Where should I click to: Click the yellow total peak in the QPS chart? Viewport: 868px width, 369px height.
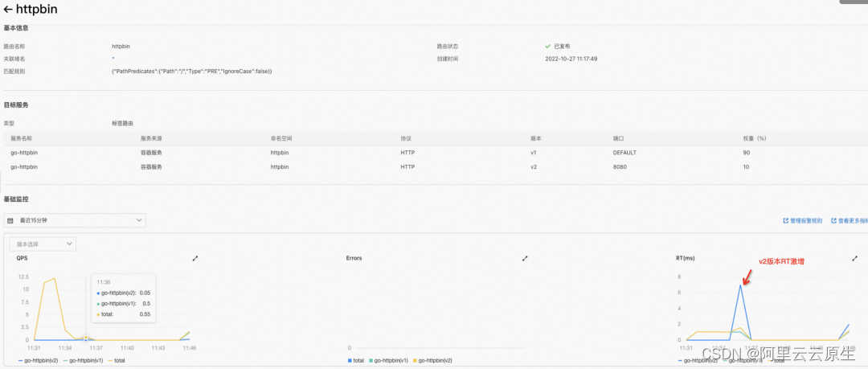pos(55,279)
